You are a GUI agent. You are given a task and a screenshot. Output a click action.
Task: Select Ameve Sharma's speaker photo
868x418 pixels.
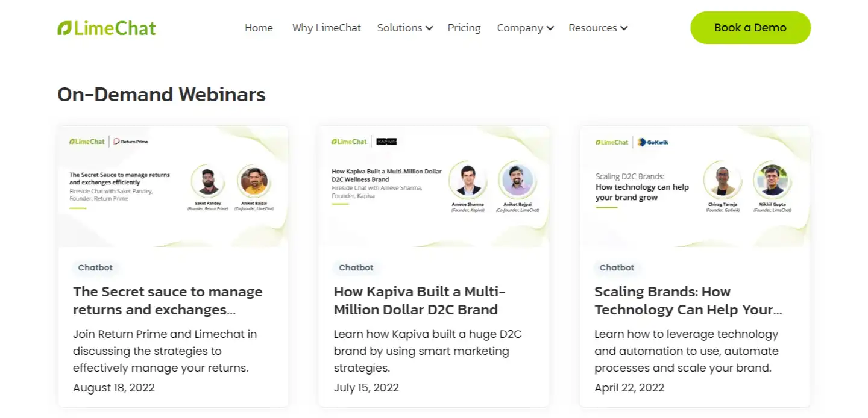(x=468, y=179)
